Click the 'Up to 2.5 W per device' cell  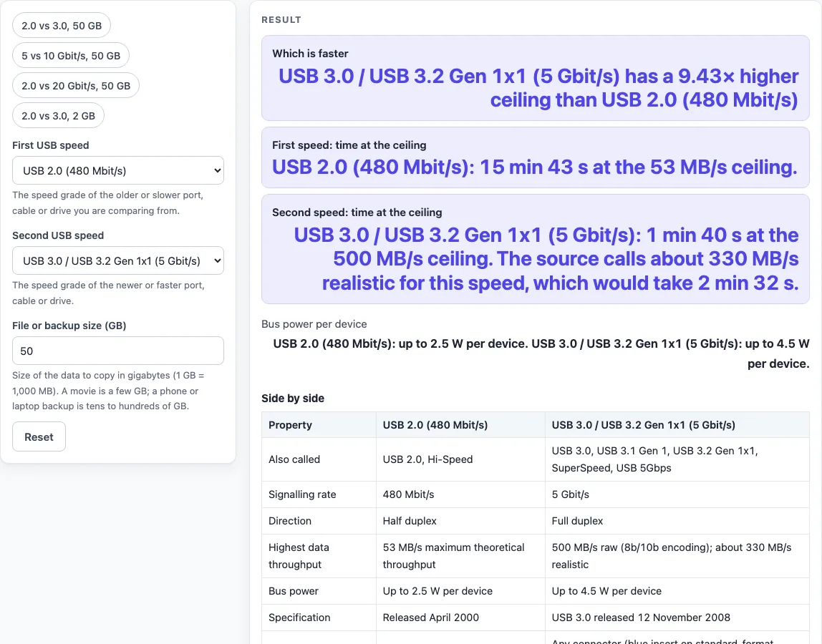click(x=460, y=591)
